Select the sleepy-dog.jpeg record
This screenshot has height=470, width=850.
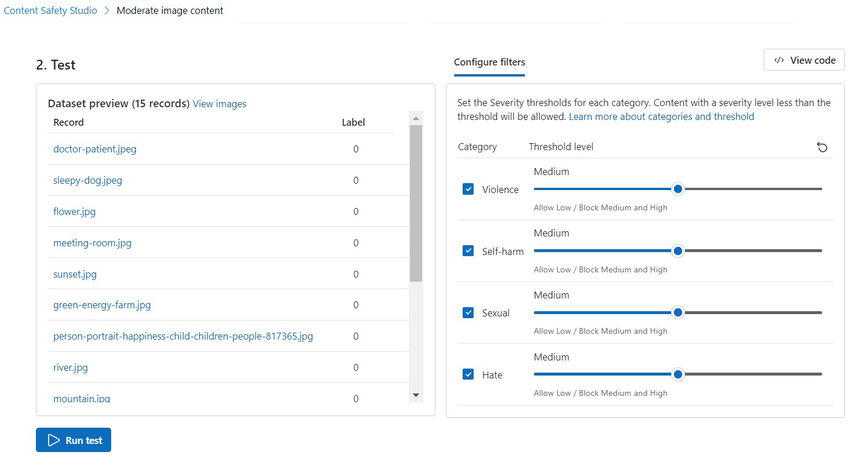87,181
